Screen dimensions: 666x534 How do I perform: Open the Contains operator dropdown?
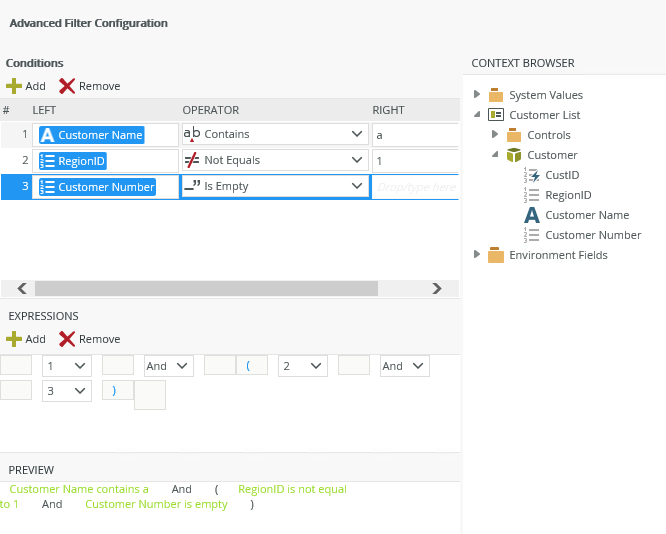(359, 134)
